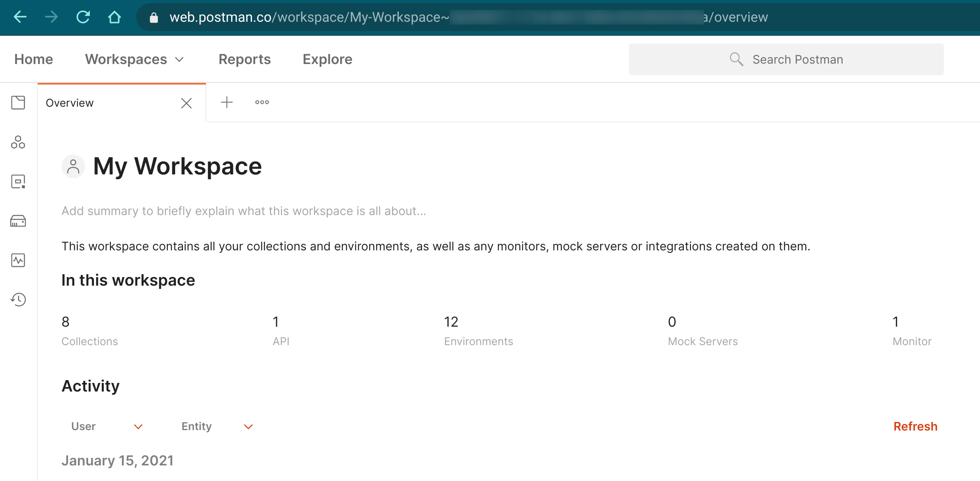Add a new tab with plus icon

[227, 102]
